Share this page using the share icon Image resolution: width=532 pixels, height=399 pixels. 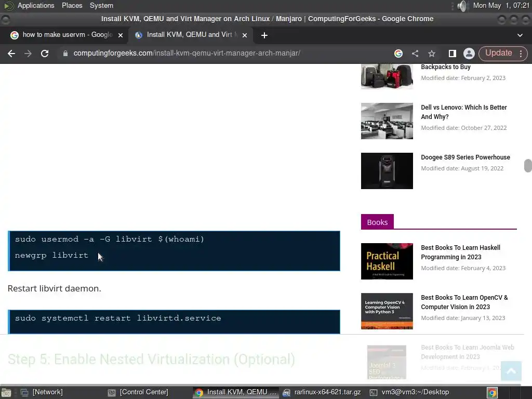415,54
